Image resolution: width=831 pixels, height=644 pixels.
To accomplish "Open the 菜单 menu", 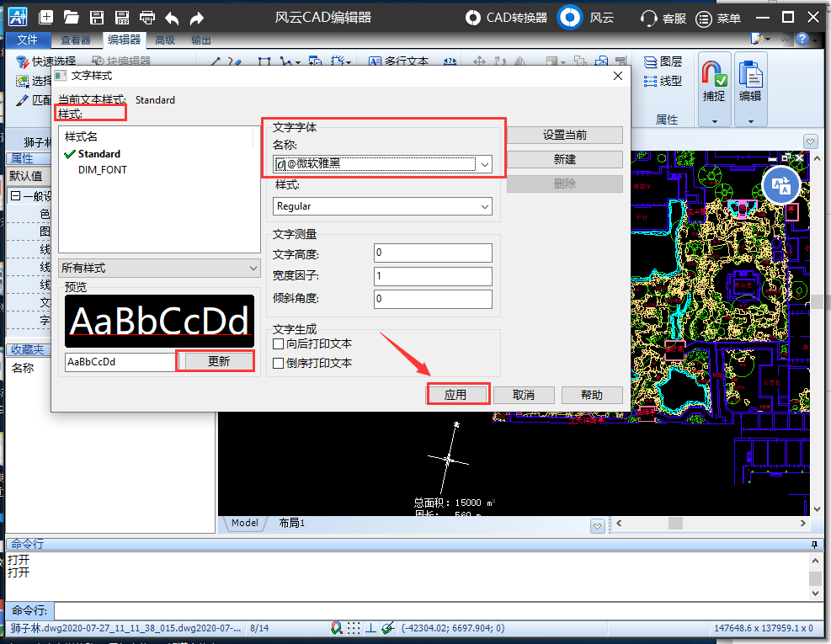I will pos(718,19).
